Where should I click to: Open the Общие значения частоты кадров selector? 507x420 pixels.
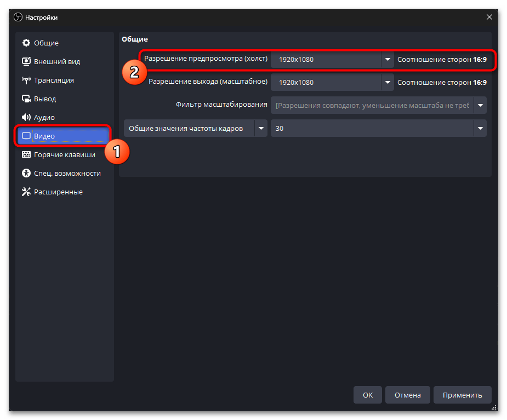click(195, 129)
